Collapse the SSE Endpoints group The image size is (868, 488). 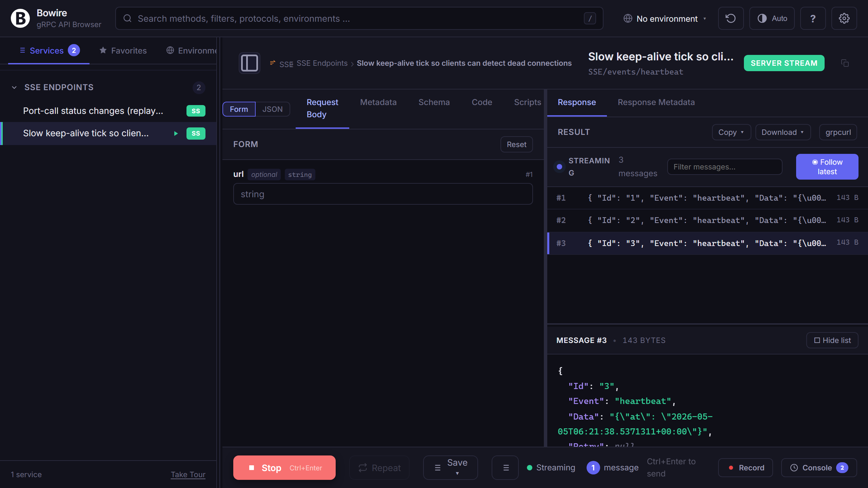[14, 87]
